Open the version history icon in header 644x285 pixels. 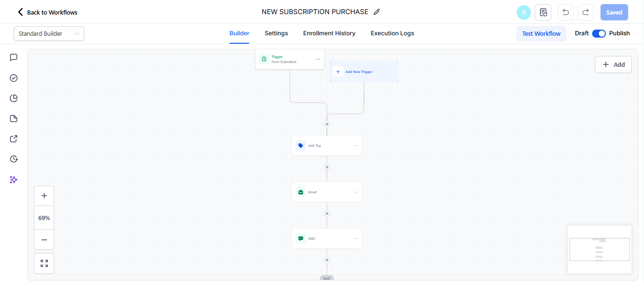coord(543,12)
